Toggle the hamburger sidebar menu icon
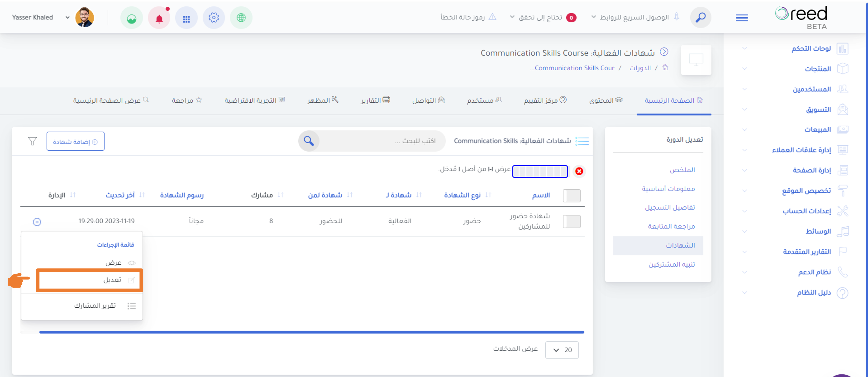Image resolution: width=868 pixels, height=377 pixels. [x=742, y=18]
